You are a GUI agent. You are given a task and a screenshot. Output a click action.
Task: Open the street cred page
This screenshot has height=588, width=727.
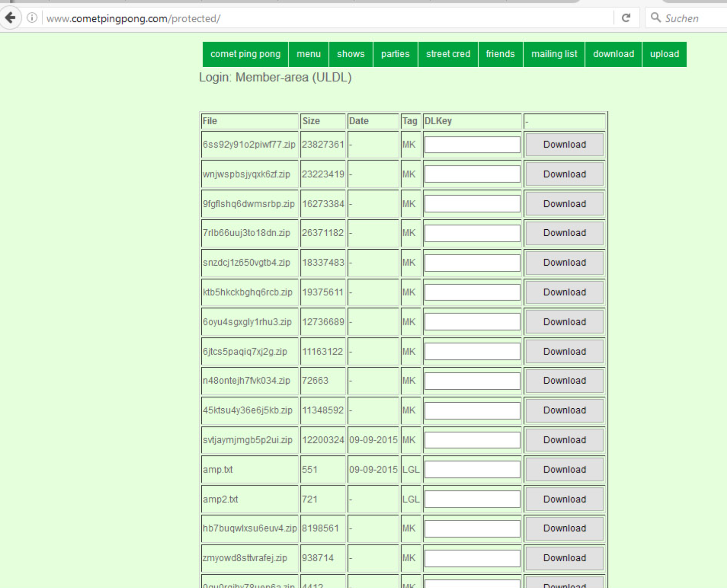(x=448, y=54)
